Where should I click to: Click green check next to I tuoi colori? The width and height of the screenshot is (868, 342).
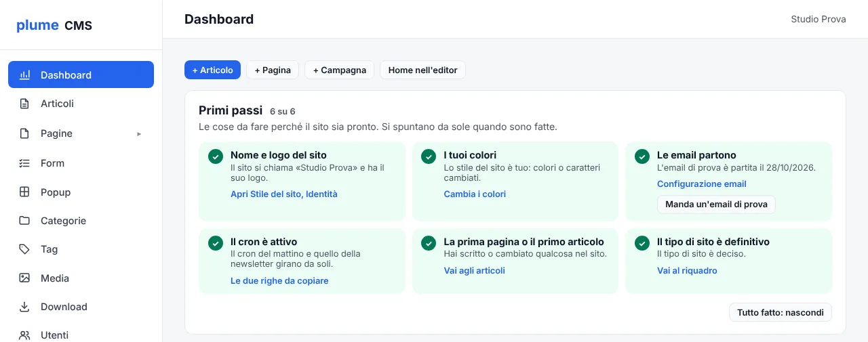point(429,156)
